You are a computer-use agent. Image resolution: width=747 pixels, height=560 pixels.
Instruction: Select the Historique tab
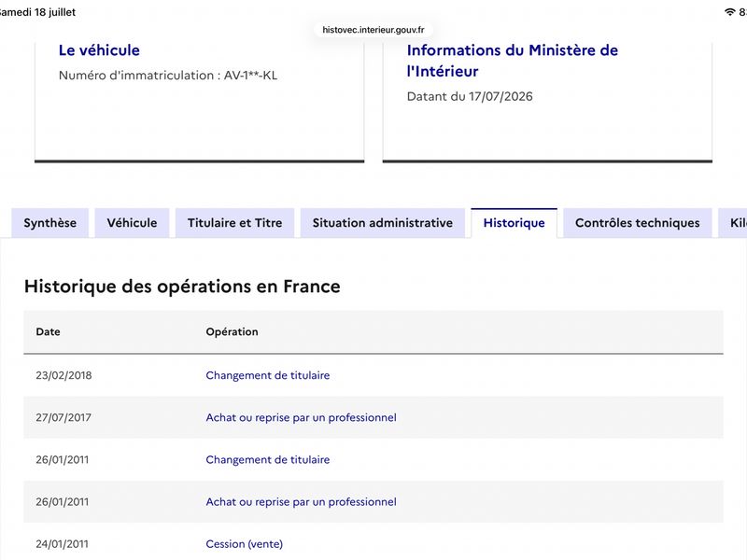click(x=514, y=223)
